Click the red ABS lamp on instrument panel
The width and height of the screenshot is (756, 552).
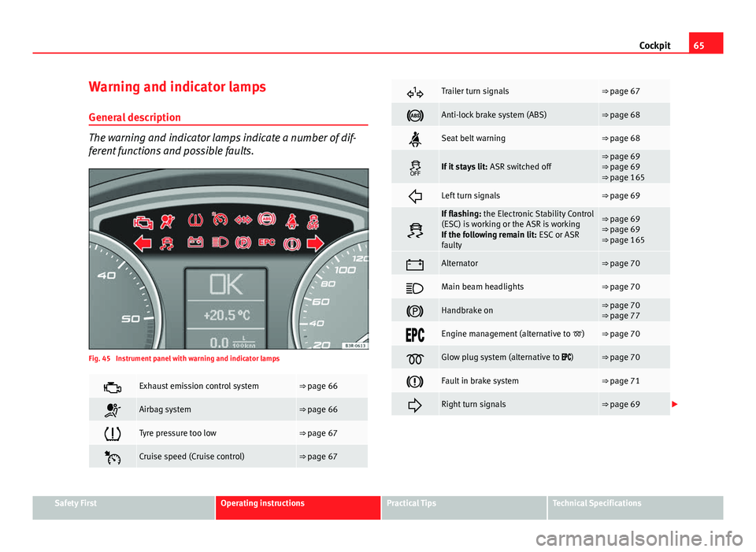pos(267,220)
